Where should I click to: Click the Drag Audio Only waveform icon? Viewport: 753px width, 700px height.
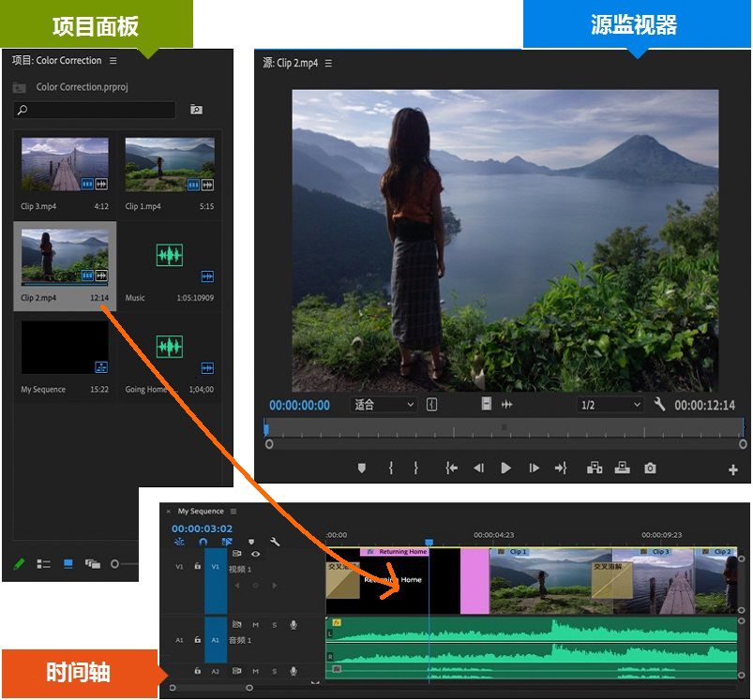[506, 405]
